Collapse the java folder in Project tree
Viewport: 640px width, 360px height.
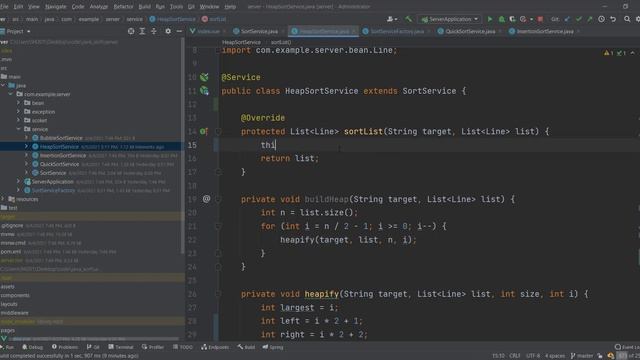[x=4, y=85]
